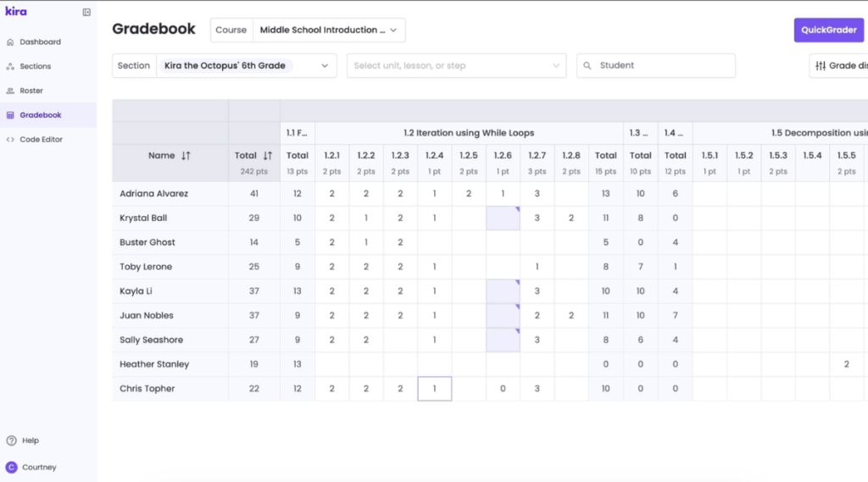Screen dimensions: 868x482
Task: Click the Kira logo
Action: point(16,11)
